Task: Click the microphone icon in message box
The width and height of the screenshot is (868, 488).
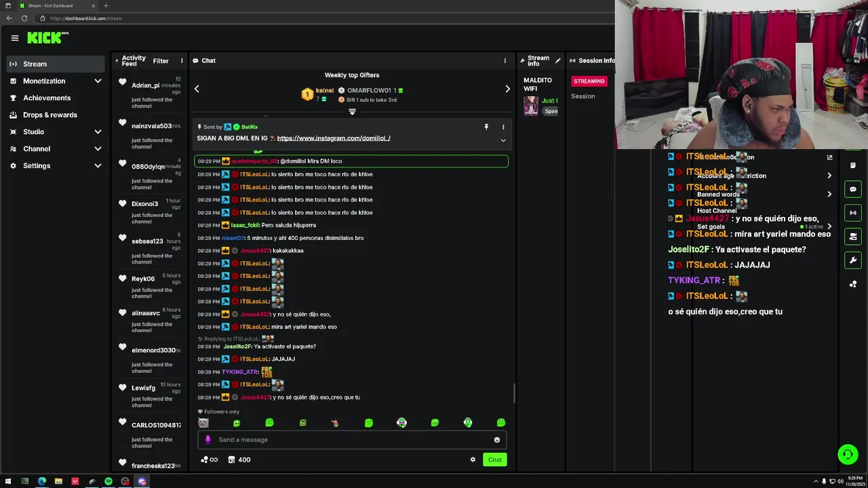Action: click(x=208, y=440)
